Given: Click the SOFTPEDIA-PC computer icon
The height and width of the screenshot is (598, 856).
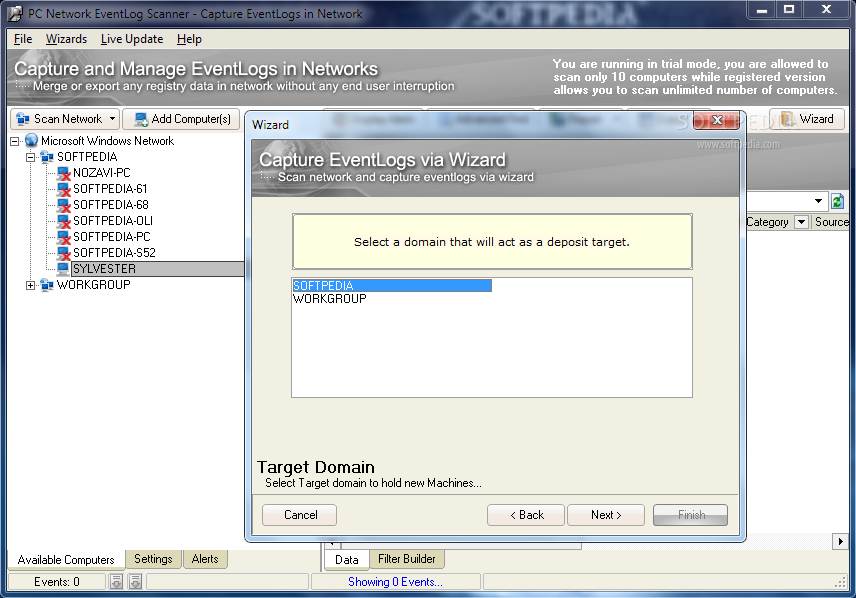Looking at the screenshot, I should [x=64, y=237].
